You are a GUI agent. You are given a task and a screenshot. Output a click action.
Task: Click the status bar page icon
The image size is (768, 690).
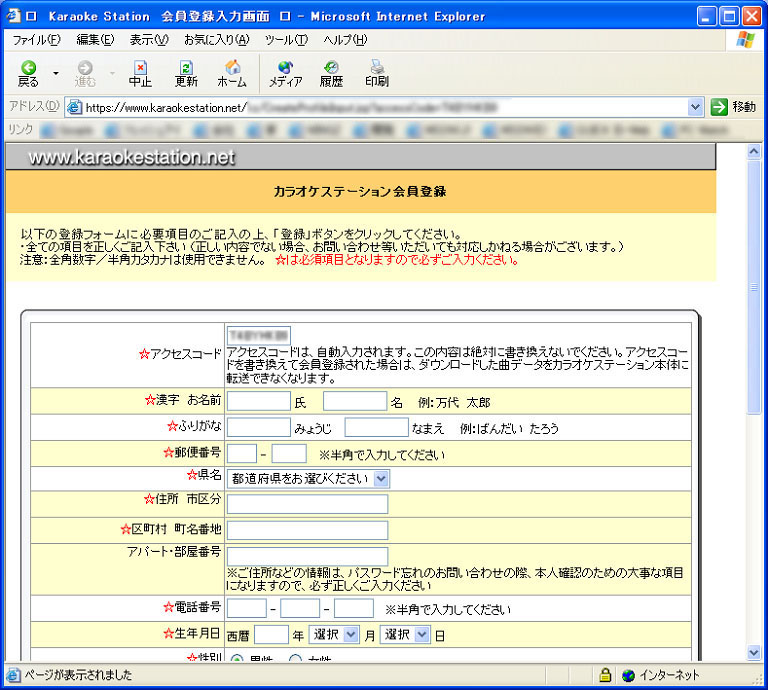[x=13, y=675]
